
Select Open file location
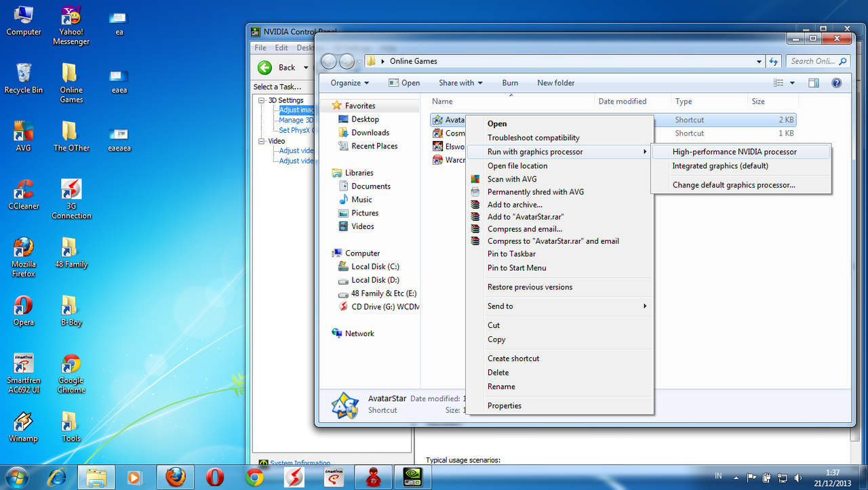coord(559,165)
